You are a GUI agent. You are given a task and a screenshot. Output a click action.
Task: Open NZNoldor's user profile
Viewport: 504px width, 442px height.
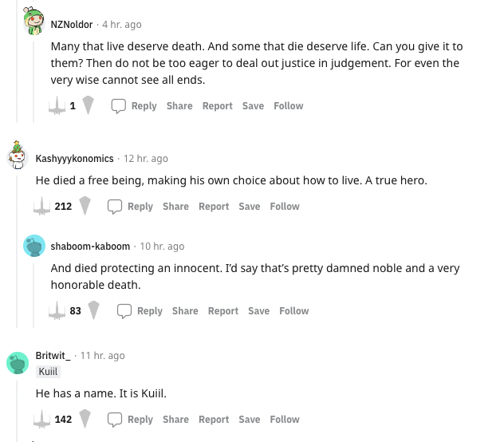(71, 25)
